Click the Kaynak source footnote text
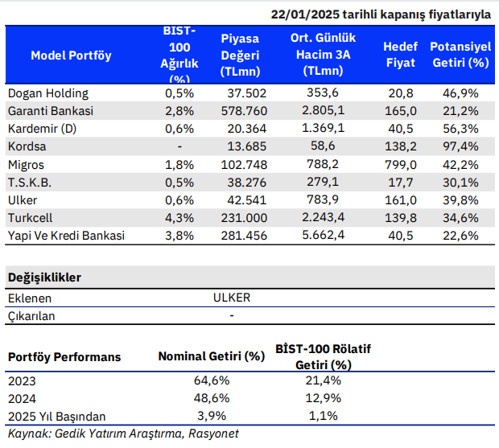Screen dimensions: 499x448 coord(123,434)
